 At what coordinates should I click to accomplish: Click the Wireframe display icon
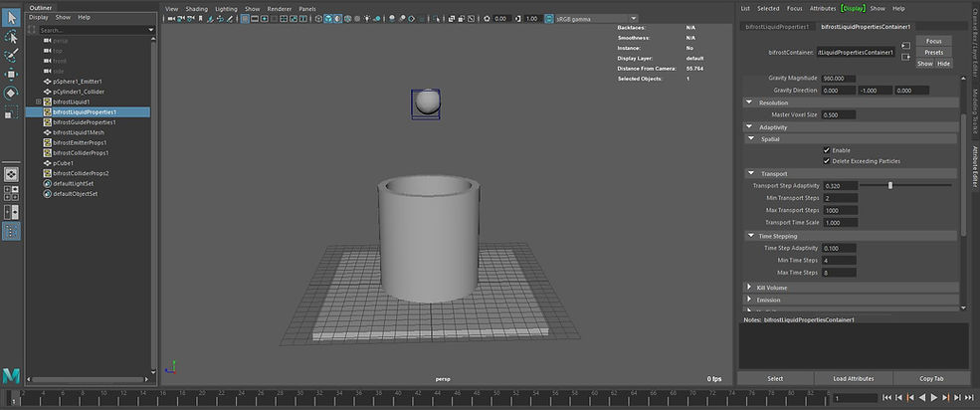pyautogui.click(x=318, y=19)
